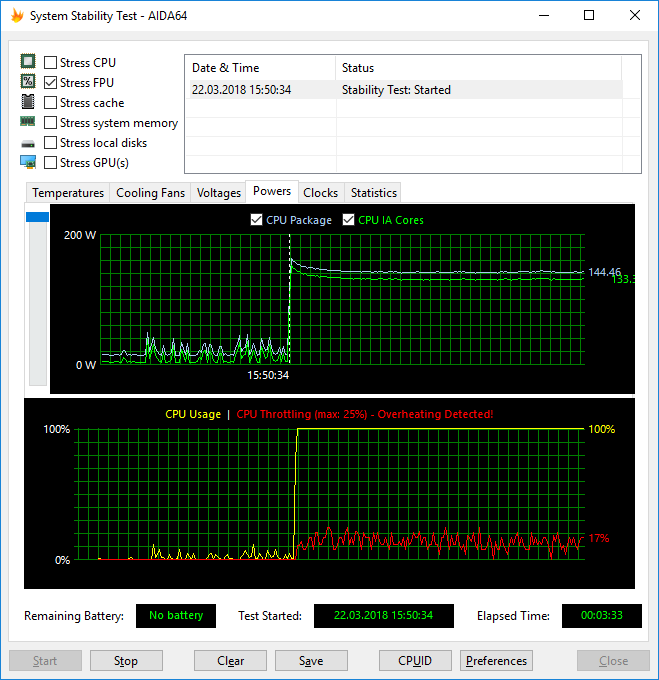Open the Preferences button
This screenshot has height=680, width=659.
point(496,660)
